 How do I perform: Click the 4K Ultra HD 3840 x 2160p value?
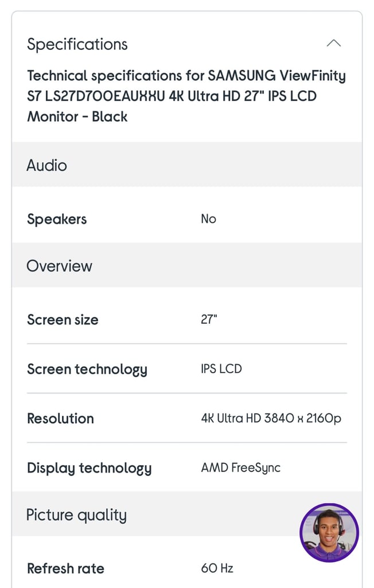271,418
